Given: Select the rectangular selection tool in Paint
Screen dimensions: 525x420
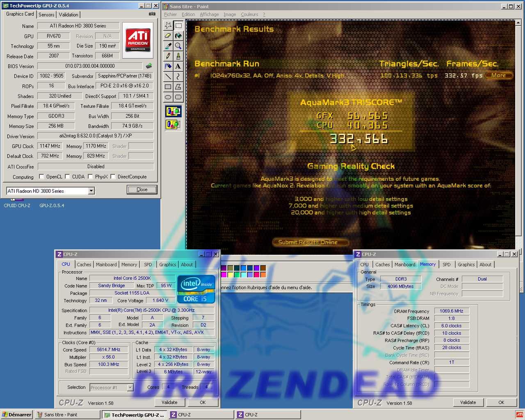Looking at the screenshot, I should tap(178, 25).
